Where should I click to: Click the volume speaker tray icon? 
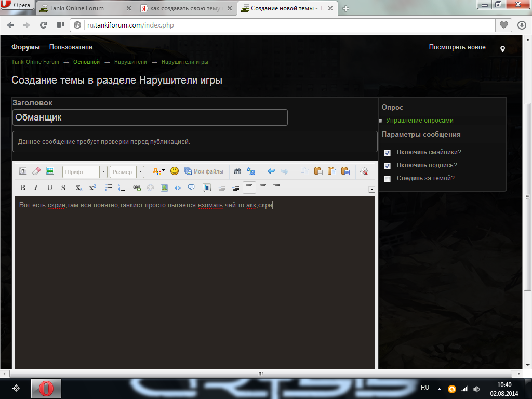(x=476, y=389)
